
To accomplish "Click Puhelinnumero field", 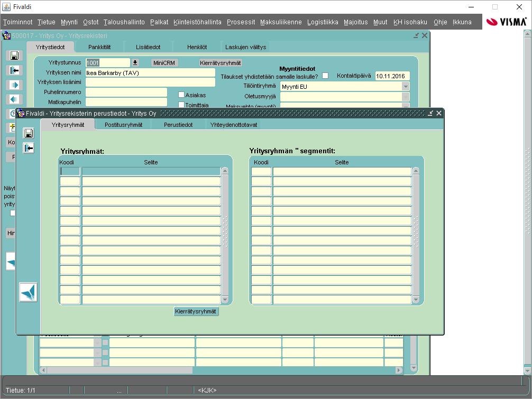I will 126,92.
